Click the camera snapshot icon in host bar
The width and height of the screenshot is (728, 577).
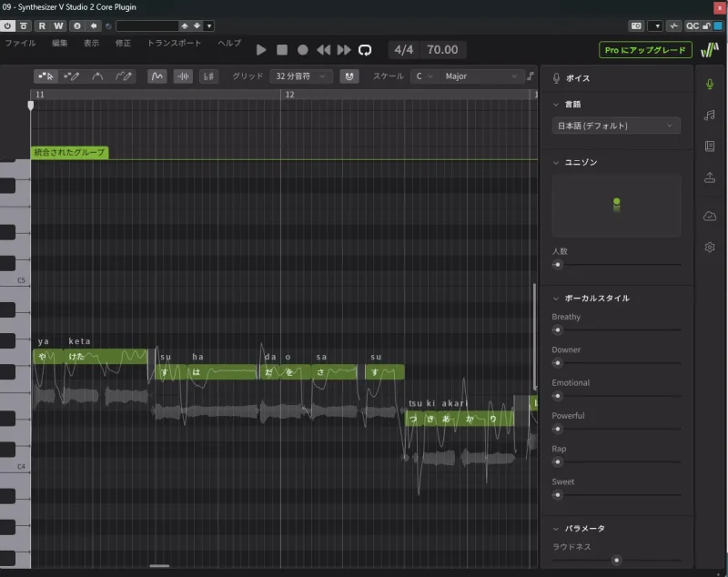[x=636, y=26]
